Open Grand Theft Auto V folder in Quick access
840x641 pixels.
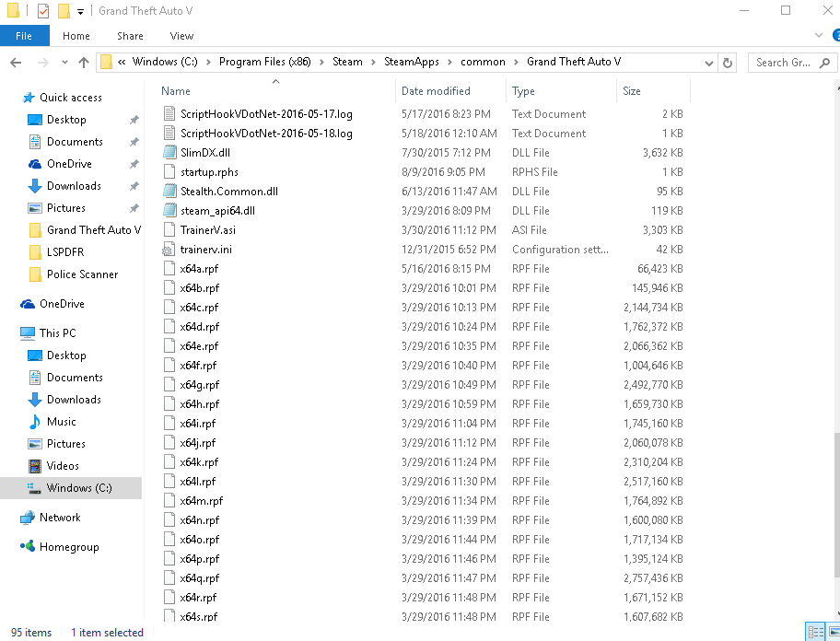pos(94,230)
